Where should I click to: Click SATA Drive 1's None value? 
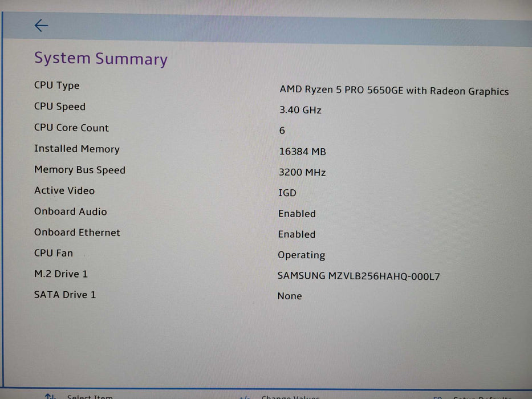click(x=290, y=296)
